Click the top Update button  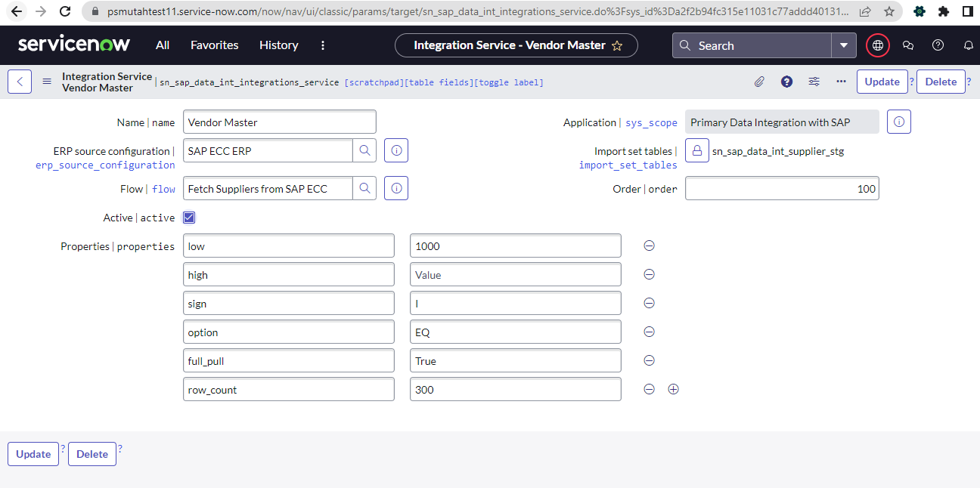tap(882, 82)
